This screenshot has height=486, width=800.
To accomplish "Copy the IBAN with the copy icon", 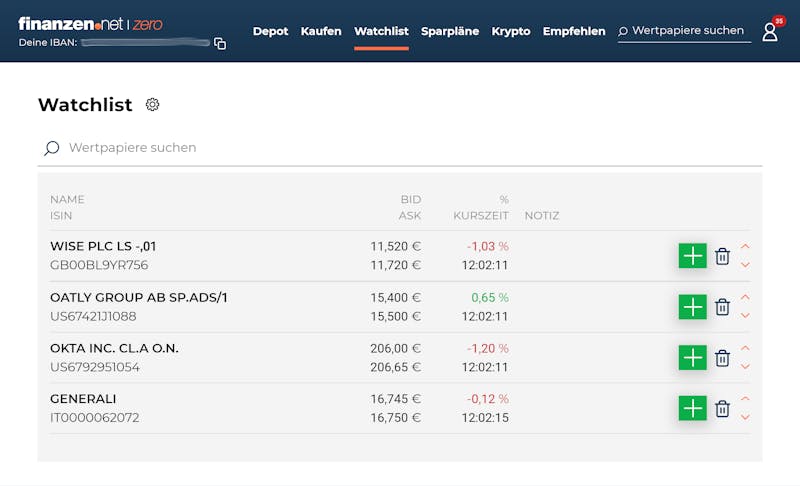I will pyautogui.click(x=220, y=43).
